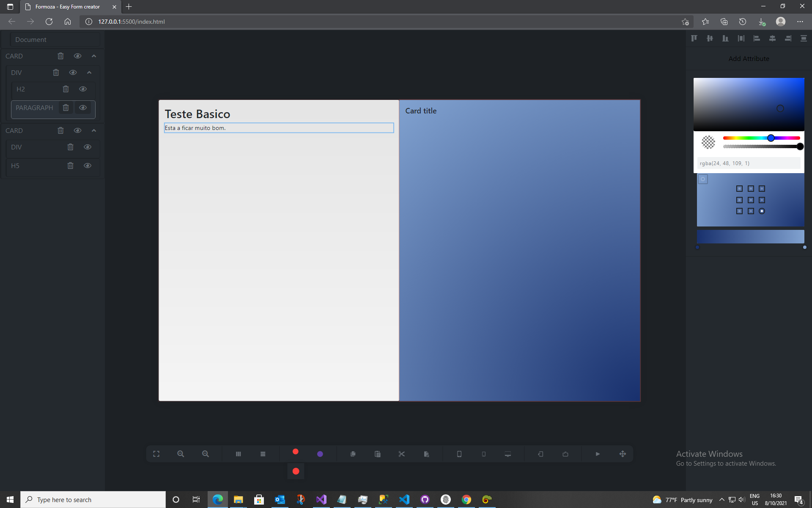Select the bottom-right gradient direction radio
Viewport: 812px width, 508px height.
click(762, 211)
